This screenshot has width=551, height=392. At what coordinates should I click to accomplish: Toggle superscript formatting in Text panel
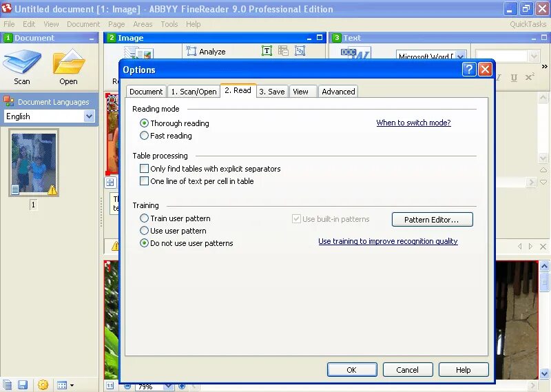tap(530, 77)
